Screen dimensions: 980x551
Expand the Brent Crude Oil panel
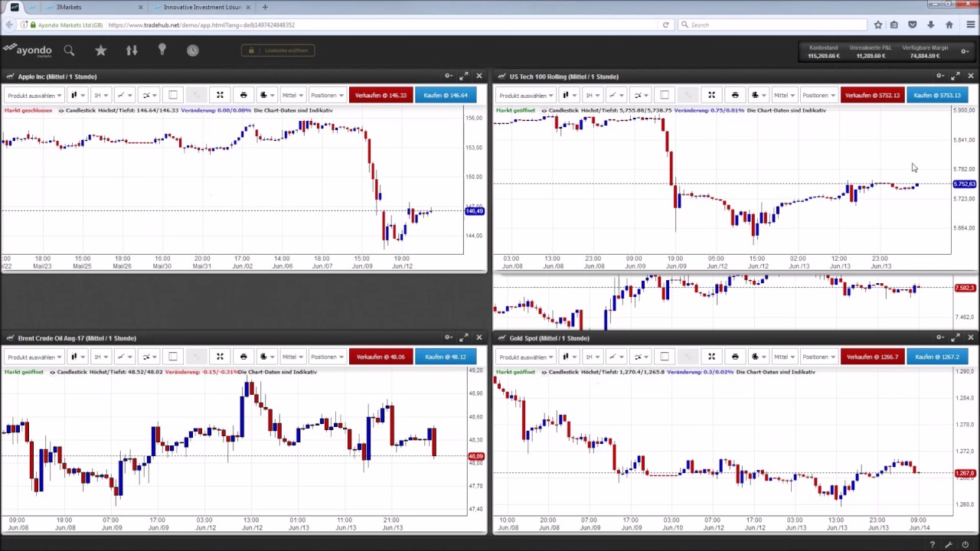[464, 337]
